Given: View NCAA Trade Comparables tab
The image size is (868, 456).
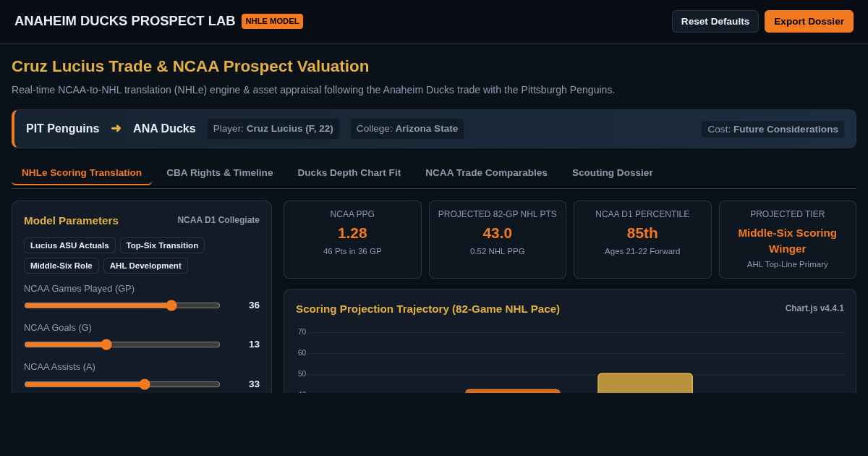Looking at the screenshot, I should pos(486,172).
